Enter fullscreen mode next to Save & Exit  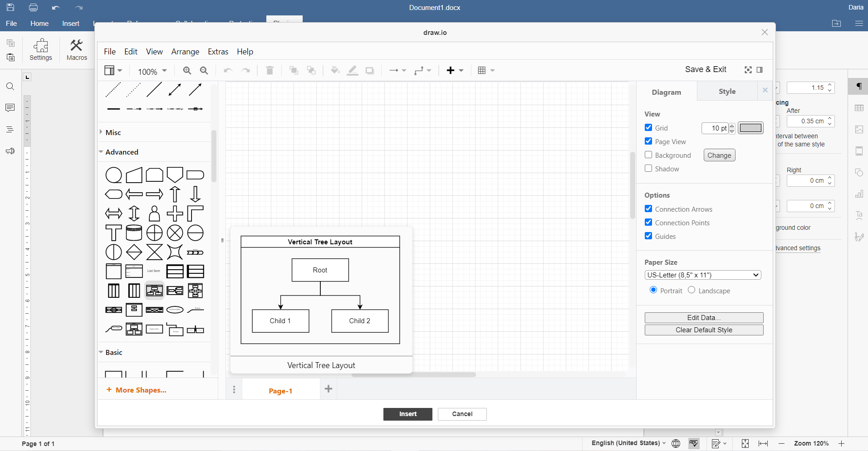click(748, 70)
